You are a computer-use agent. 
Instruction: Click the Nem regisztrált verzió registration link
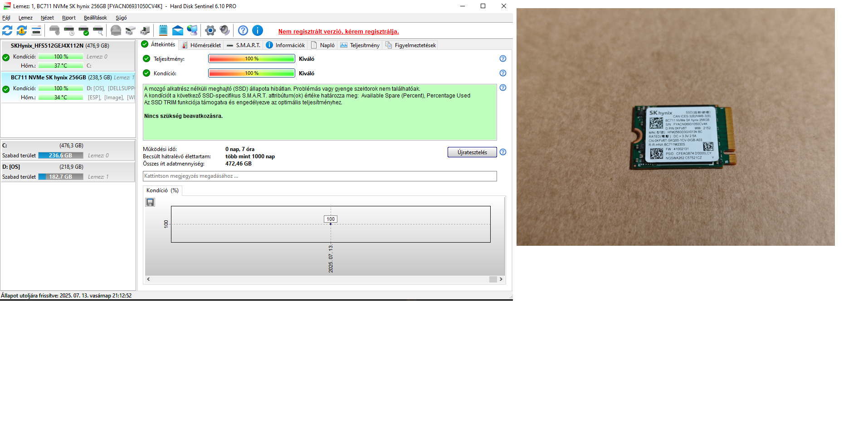tap(339, 31)
